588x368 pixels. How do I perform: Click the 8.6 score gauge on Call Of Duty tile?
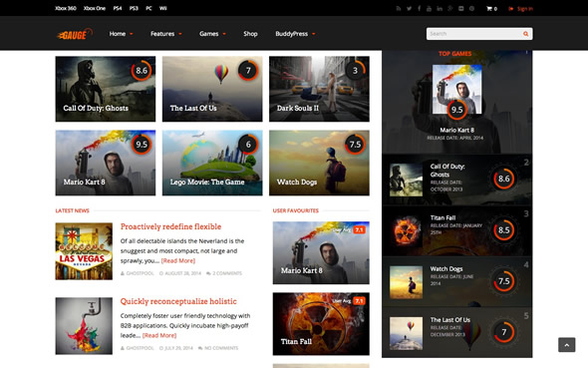(x=142, y=71)
